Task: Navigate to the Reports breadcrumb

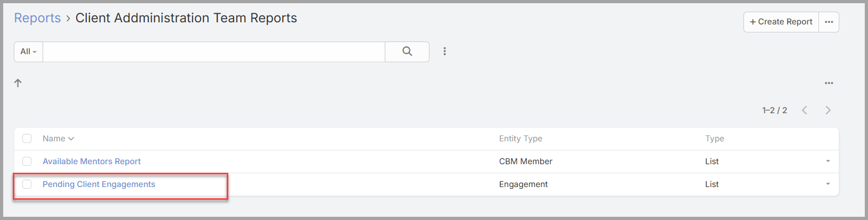Action: [x=37, y=18]
